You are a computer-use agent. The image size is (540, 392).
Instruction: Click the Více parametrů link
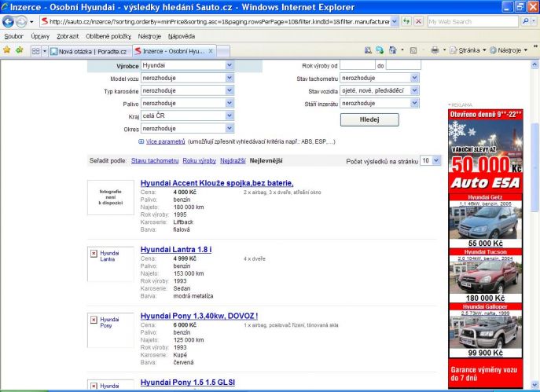tap(166, 141)
